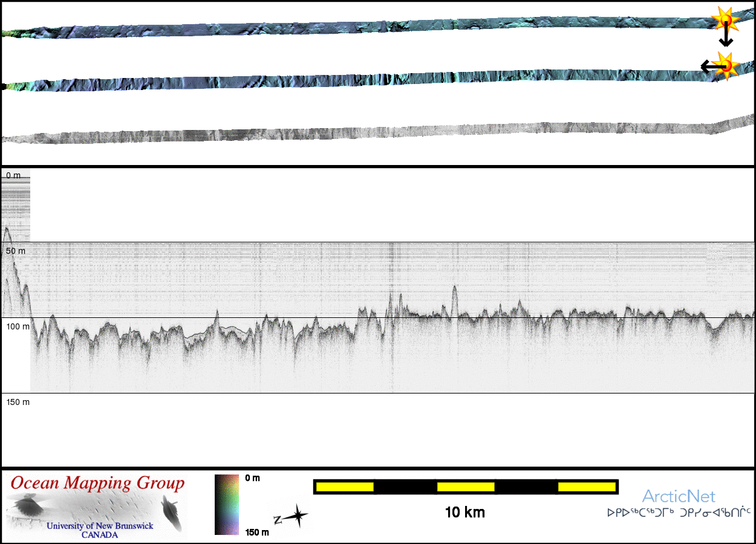
Task: Click the '0 m' depth label on profile
Action: pyautogui.click(x=13, y=175)
